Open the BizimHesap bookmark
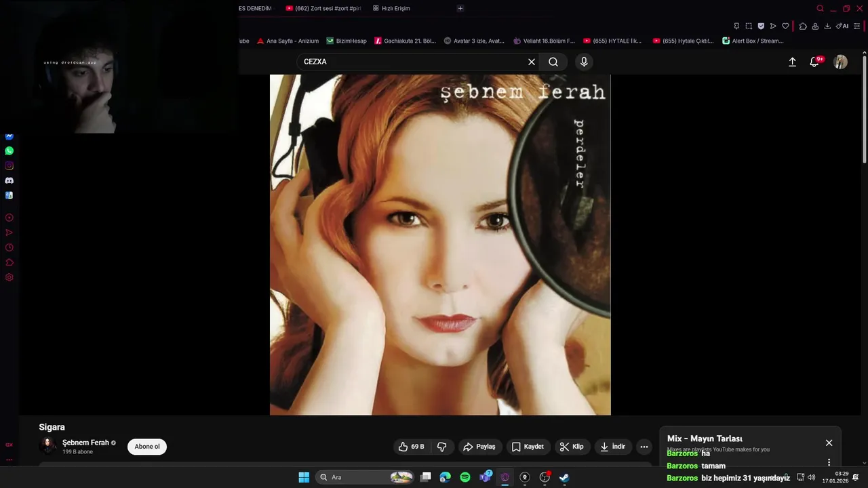 point(347,41)
